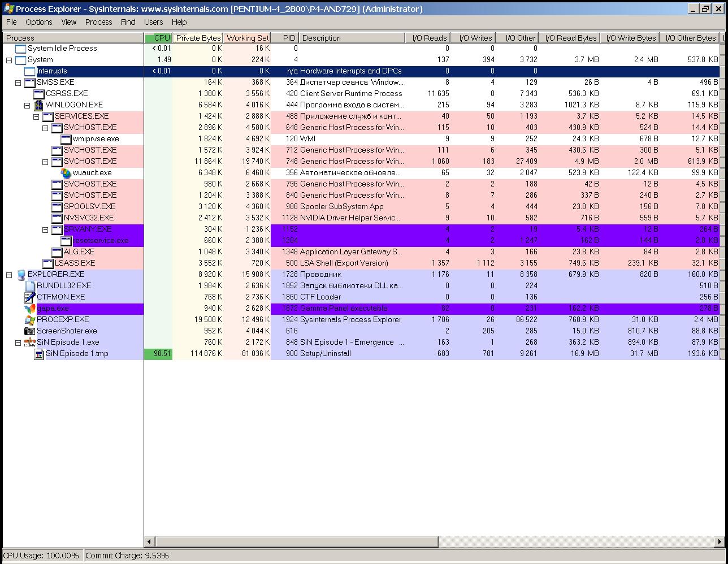Collapse the System process tree node
Image resolution: width=728 pixels, height=564 pixels.
tap(9, 60)
